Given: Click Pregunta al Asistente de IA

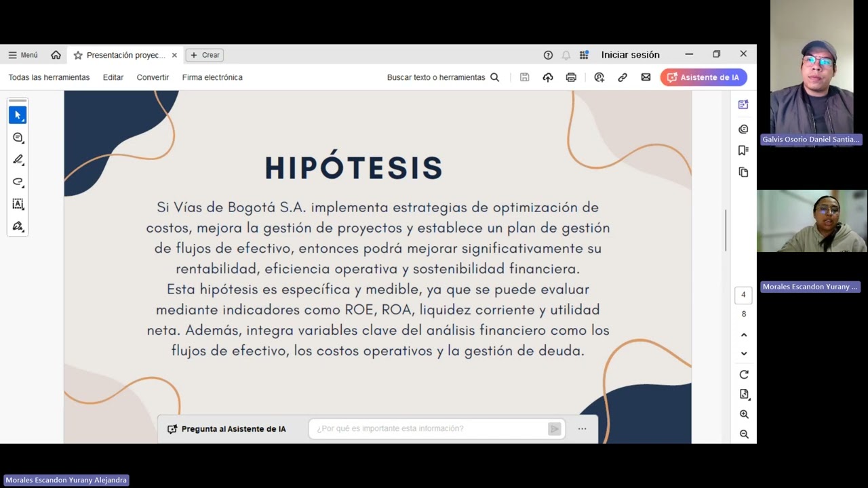Looking at the screenshot, I should click(227, 429).
